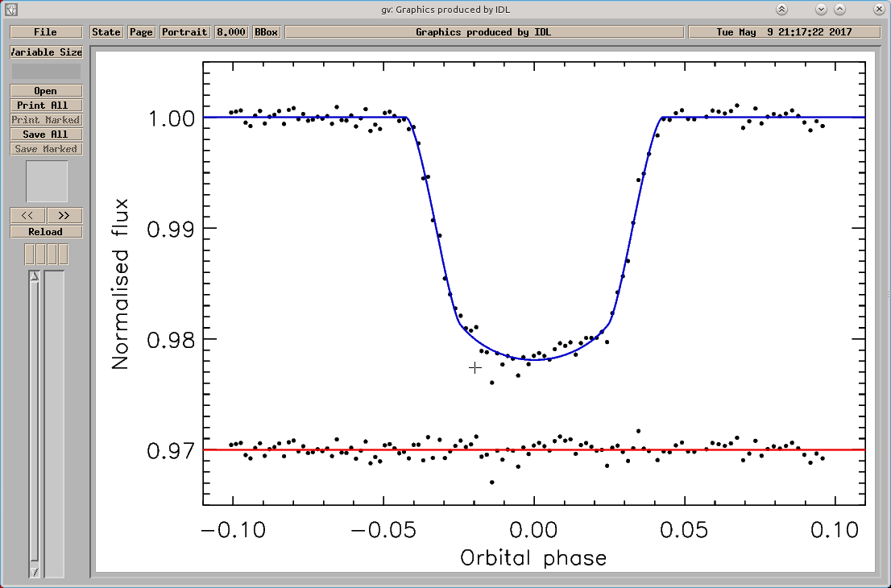Screen dimensions: 891x588
Task: Click the document title bar button
Action: [x=484, y=32]
